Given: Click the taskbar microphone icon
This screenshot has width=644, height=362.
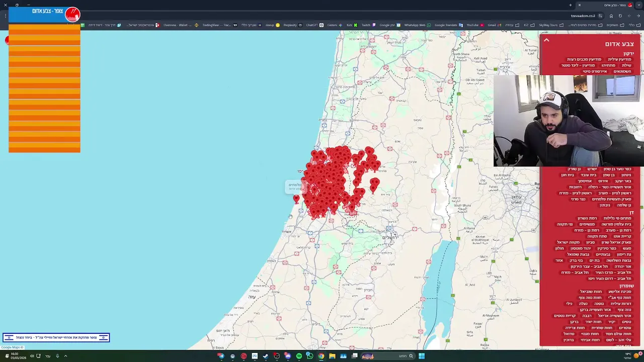Looking at the screenshot, I should pyautogui.click(x=57, y=356).
